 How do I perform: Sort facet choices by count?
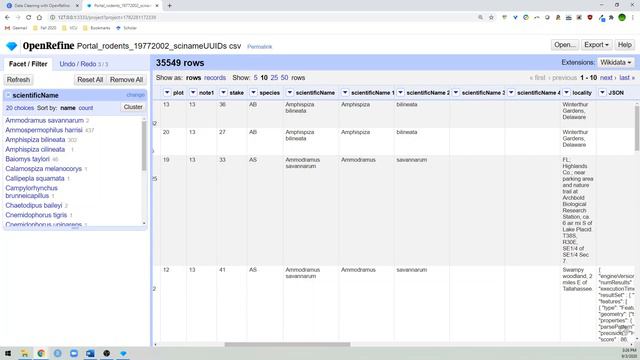coord(86,108)
